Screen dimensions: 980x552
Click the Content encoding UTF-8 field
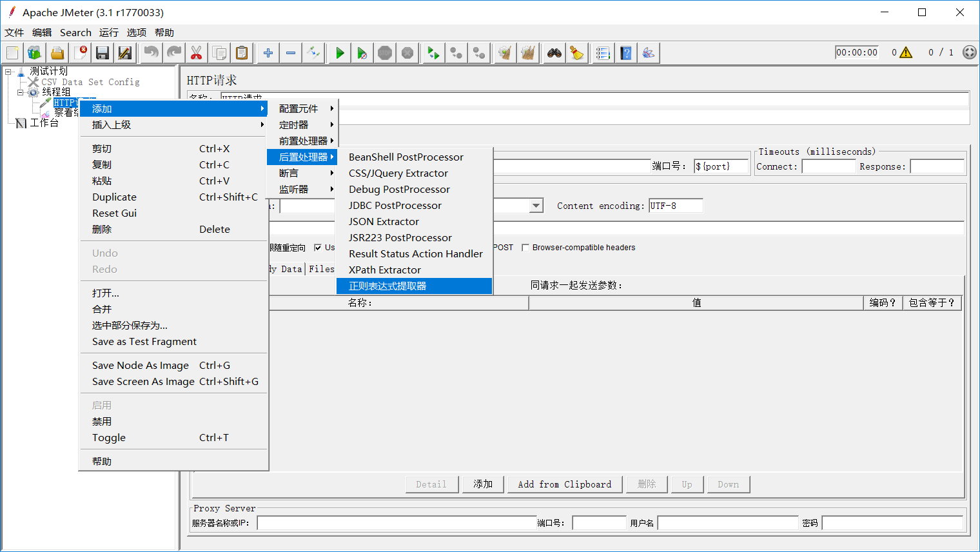tap(676, 206)
